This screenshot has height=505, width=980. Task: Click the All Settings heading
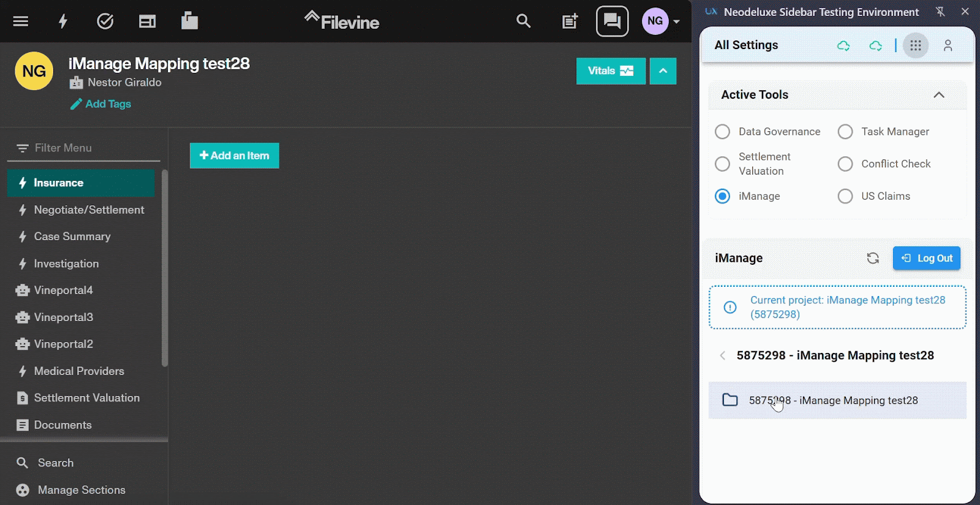(746, 45)
